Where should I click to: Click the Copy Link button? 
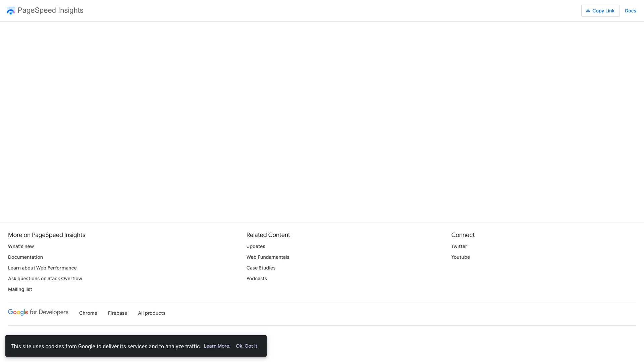point(600,11)
